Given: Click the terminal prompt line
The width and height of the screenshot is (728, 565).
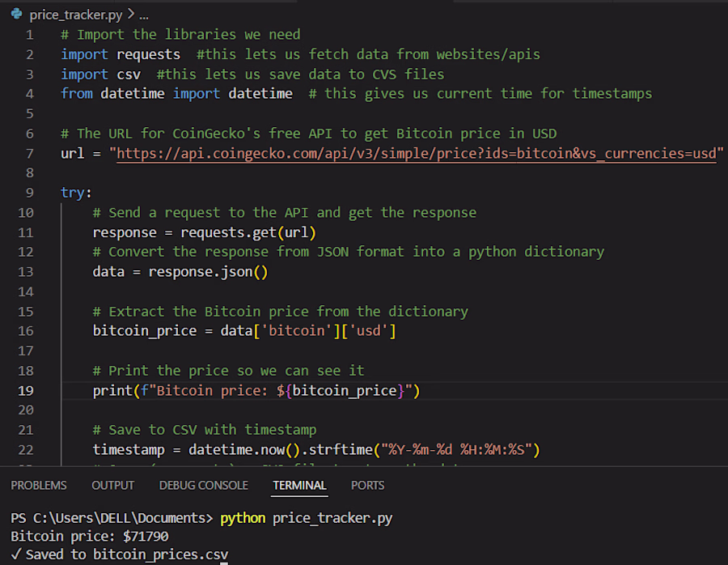Looking at the screenshot, I should pyautogui.click(x=201, y=518).
